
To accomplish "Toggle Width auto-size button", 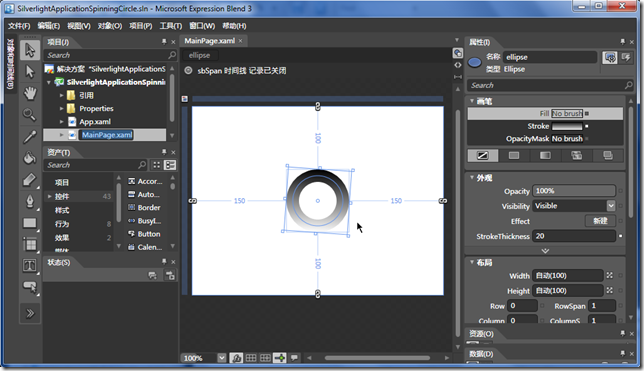I will 610,275.
